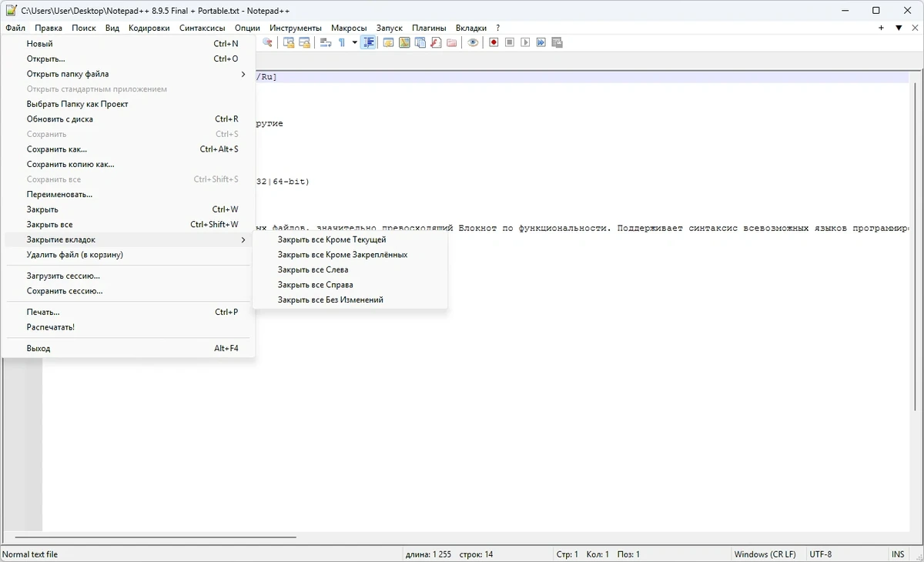Choose Новый in the file menu
This screenshot has width=924, height=562.
pyautogui.click(x=129, y=44)
